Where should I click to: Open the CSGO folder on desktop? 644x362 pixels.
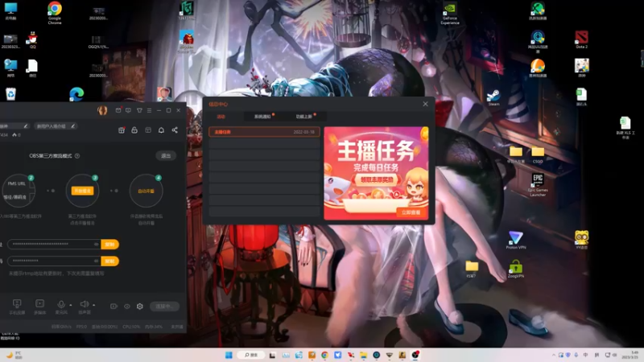tap(538, 154)
